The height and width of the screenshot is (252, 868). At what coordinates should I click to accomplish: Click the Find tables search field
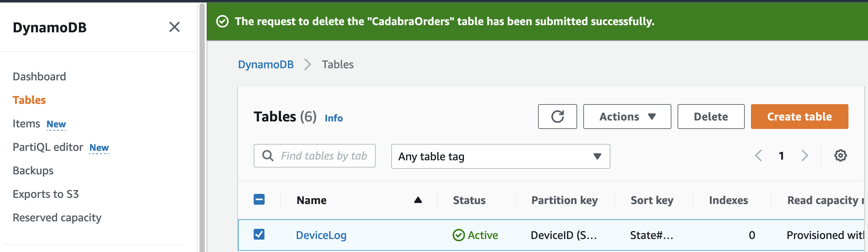point(323,156)
